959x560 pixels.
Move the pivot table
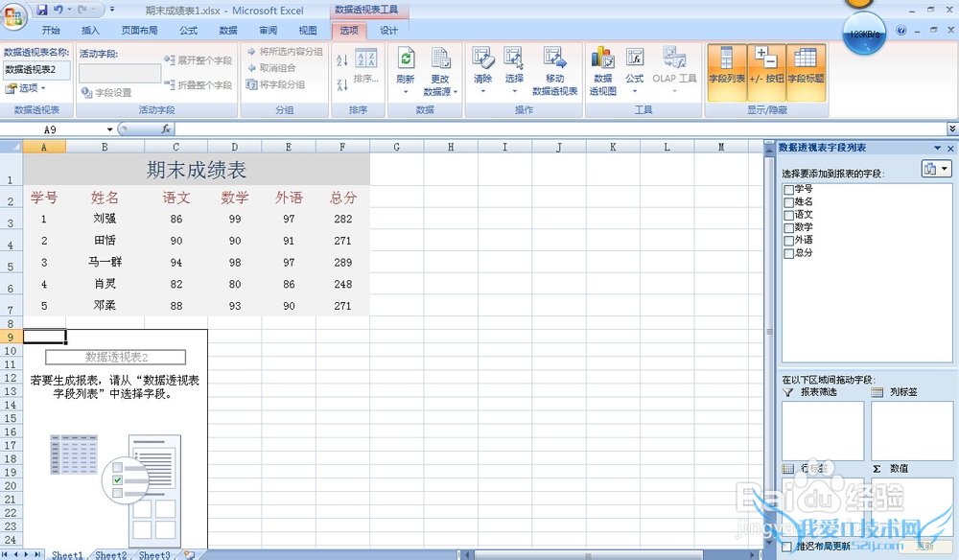[554, 72]
